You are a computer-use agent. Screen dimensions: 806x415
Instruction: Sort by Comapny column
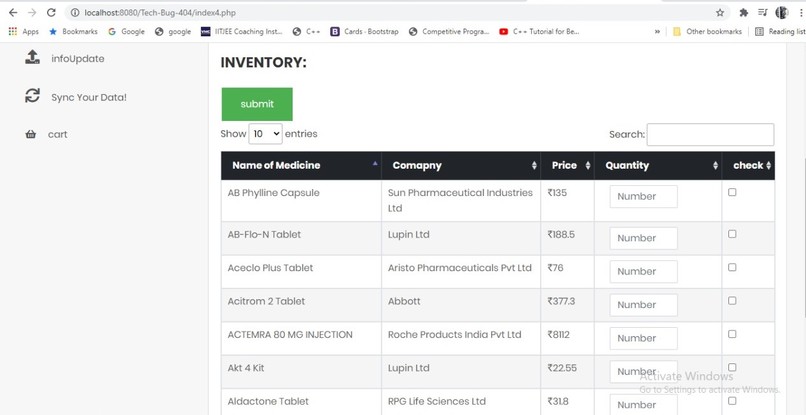coord(461,166)
